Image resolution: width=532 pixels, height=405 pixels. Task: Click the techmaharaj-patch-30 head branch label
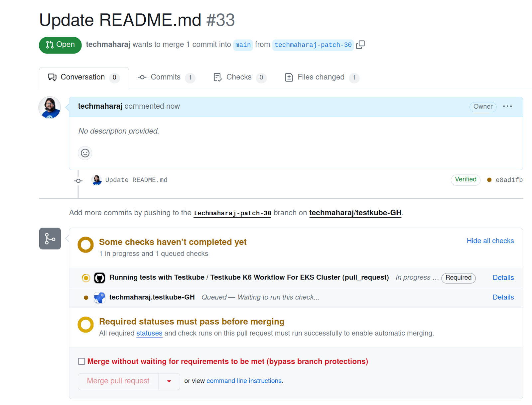tap(313, 45)
